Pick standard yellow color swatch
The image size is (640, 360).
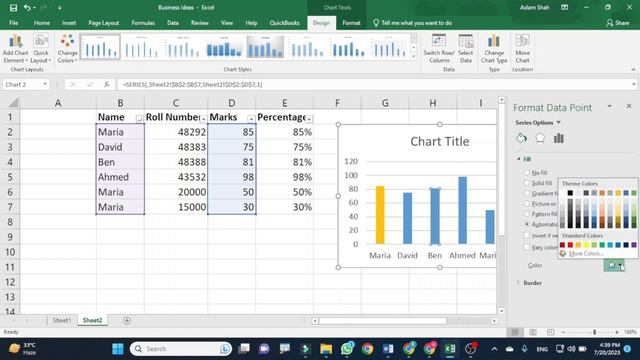point(586,245)
